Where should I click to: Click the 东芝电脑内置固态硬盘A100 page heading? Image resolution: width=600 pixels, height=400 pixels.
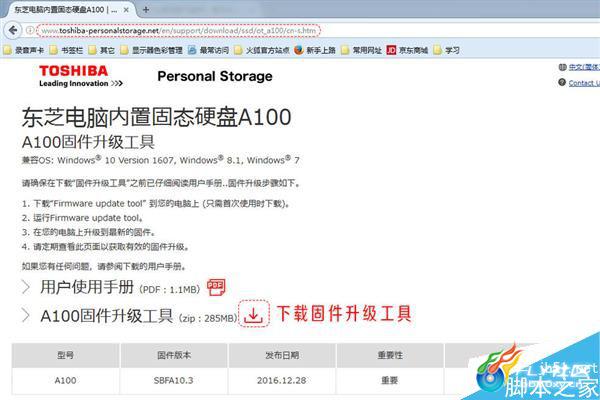pyautogui.click(x=157, y=117)
